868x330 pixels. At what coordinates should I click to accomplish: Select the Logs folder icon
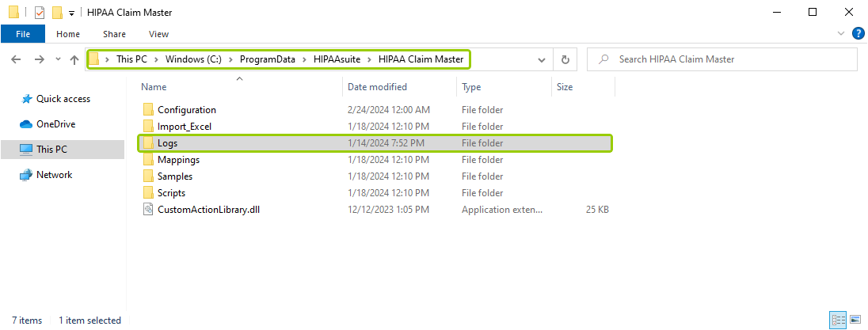pyautogui.click(x=148, y=142)
